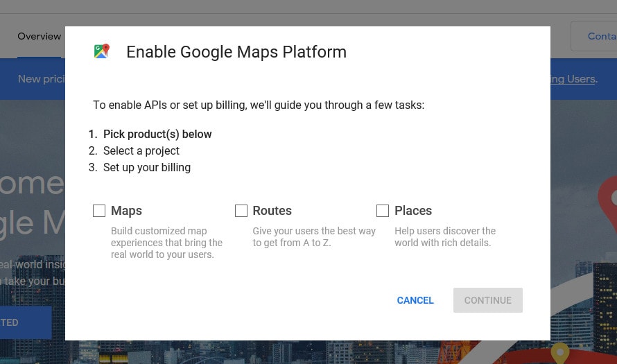
Task: Click the Google Maps logo icon
Action: tap(101, 51)
